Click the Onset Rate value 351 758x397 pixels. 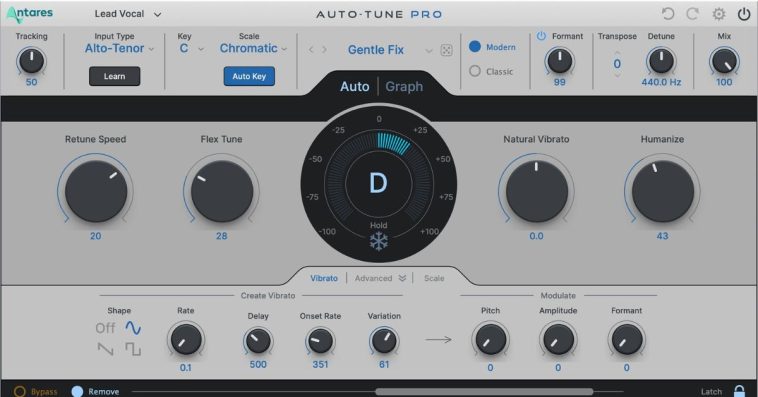pyautogui.click(x=320, y=364)
